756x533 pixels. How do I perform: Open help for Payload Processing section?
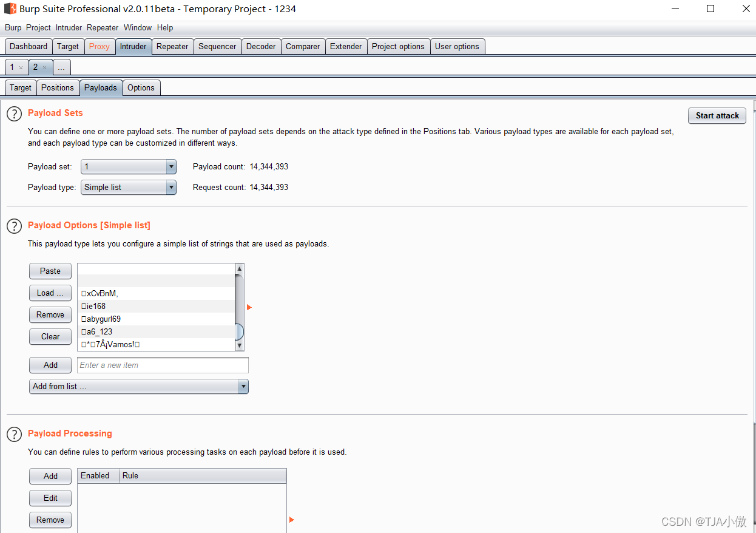(14, 434)
